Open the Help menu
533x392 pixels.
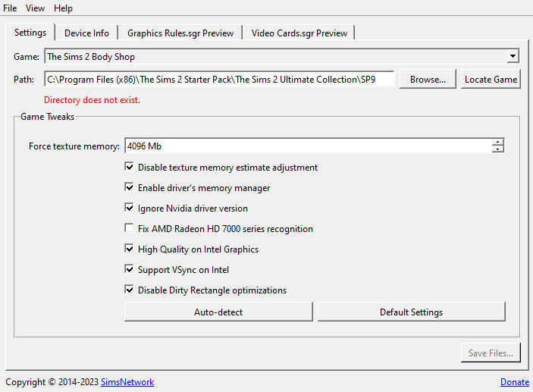point(63,8)
